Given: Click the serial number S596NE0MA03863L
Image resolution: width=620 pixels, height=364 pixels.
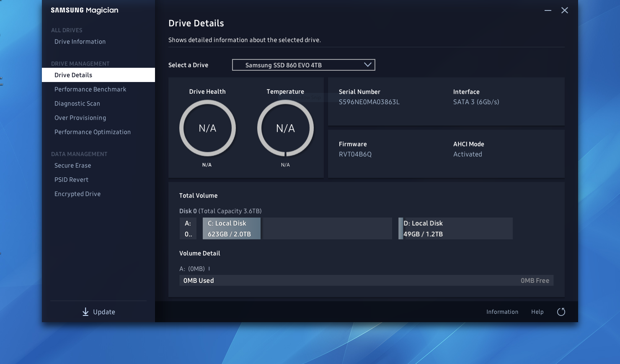Looking at the screenshot, I should click(x=369, y=102).
